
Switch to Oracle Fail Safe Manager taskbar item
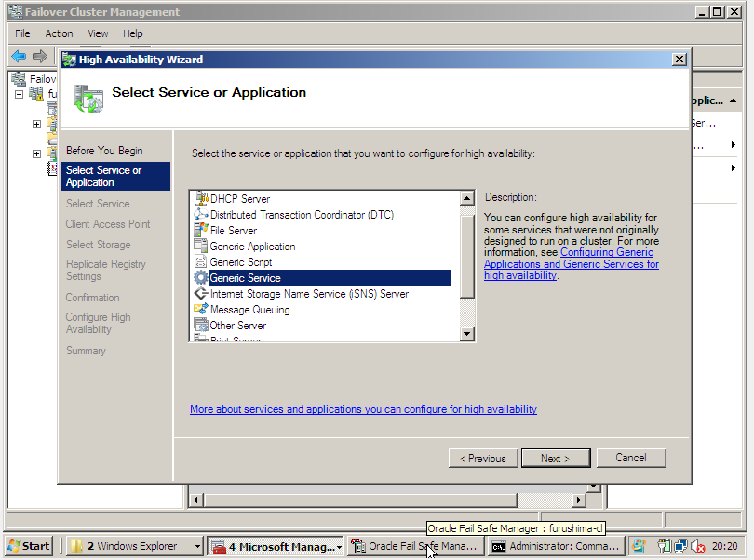point(415,547)
